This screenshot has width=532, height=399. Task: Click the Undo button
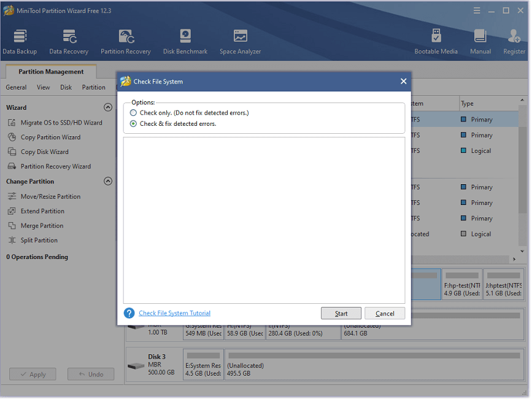(x=91, y=374)
